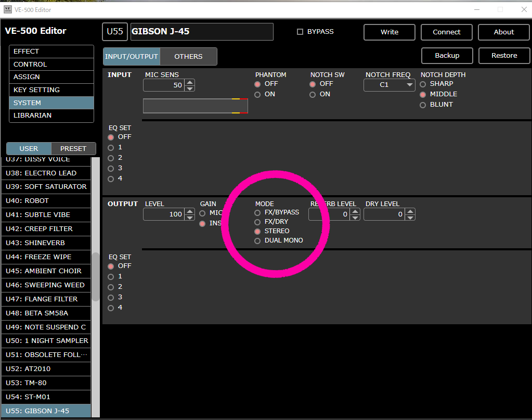Choose output GAIN MIC option
Viewport: 532px width, 420px height.
click(202, 213)
